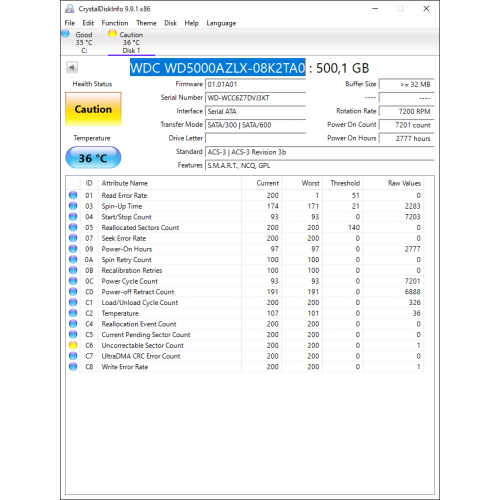Click the blue Good status orb for C:
Image resolution: width=500 pixels, height=500 pixels.
tap(66, 34)
